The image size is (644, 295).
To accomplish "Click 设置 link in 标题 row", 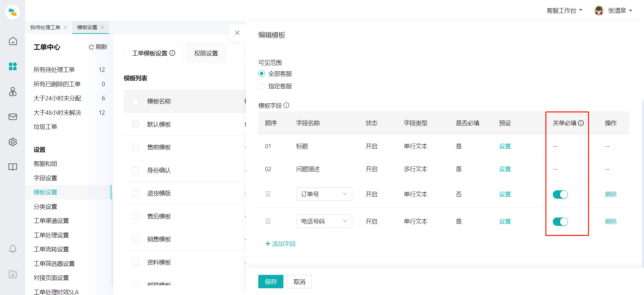I will (505, 146).
